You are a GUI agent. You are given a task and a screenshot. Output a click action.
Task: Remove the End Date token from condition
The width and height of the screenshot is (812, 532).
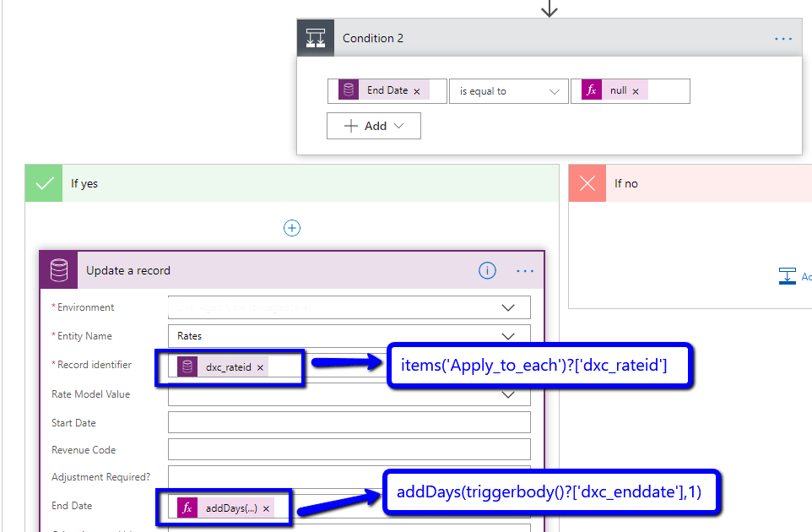click(x=417, y=91)
